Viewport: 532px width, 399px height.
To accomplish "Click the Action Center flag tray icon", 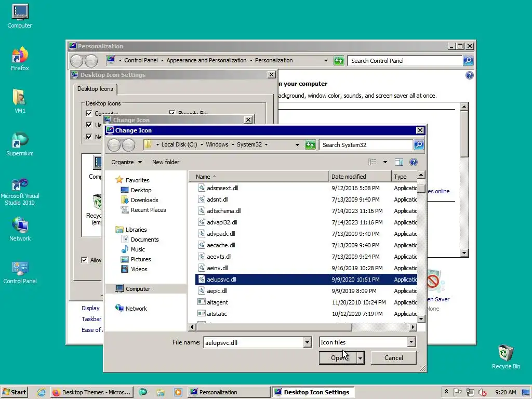I will (x=458, y=392).
